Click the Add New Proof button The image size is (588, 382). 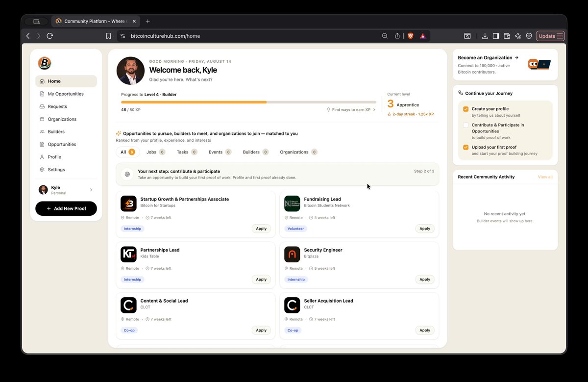click(x=66, y=208)
